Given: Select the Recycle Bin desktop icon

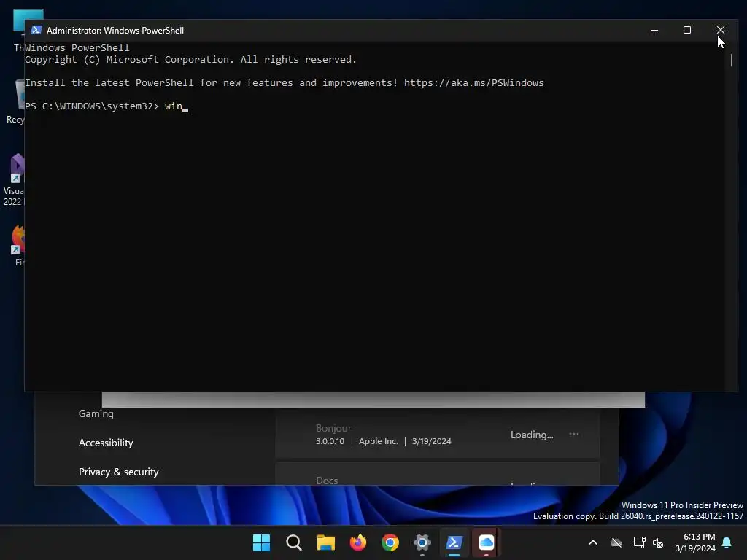Looking at the screenshot, I should pos(15,101).
